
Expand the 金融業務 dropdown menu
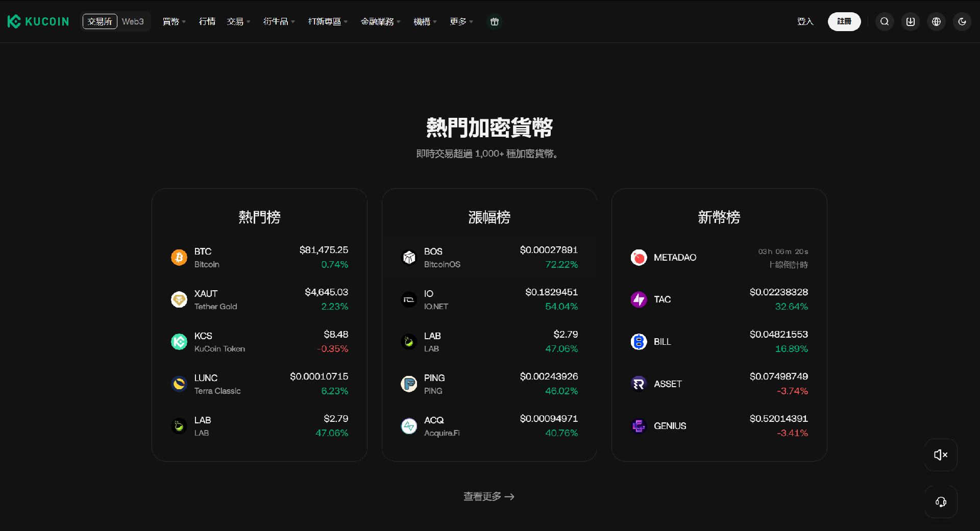click(381, 21)
